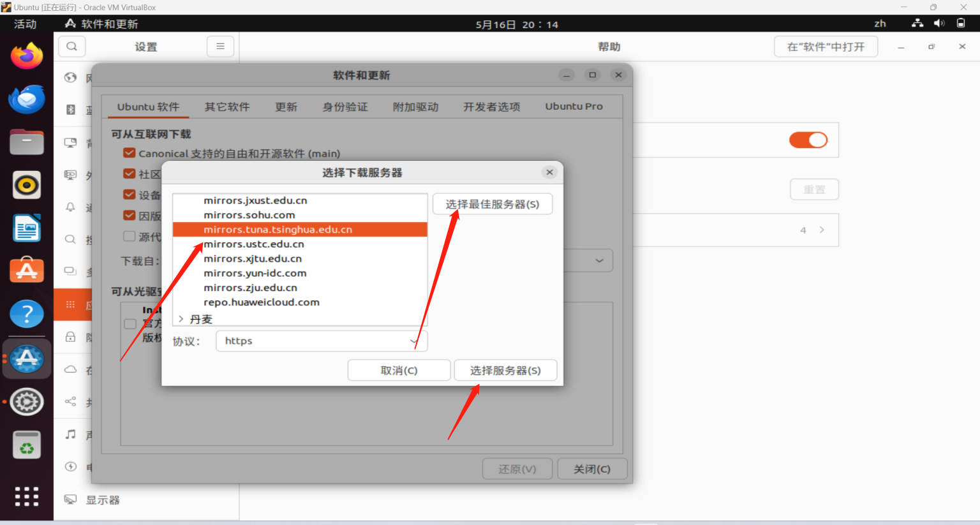Switch to 附加驱动 tab
Image resolution: width=980 pixels, height=525 pixels.
pyautogui.click(x=416, y=107)
